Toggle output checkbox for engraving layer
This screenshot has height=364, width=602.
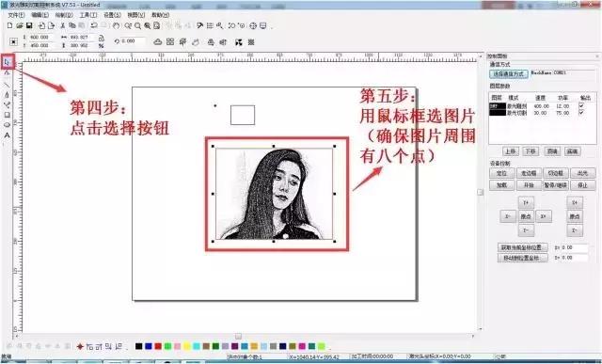581,105
